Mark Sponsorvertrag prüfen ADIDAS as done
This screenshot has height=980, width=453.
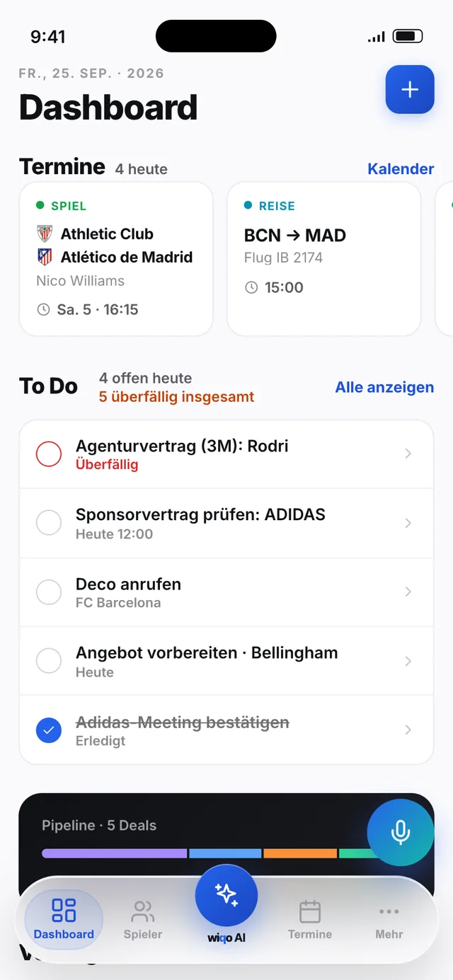[x=49, y=523]
